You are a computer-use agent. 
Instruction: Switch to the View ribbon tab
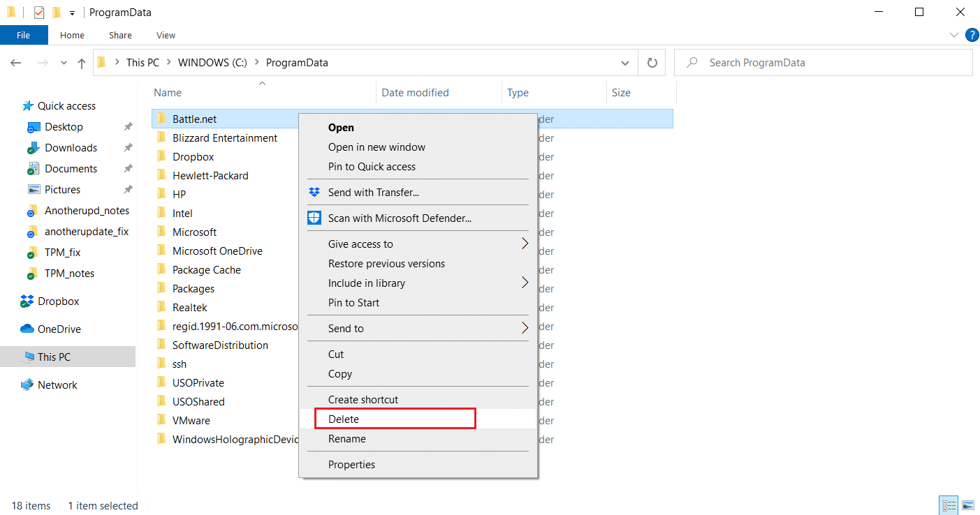(166, 35)
